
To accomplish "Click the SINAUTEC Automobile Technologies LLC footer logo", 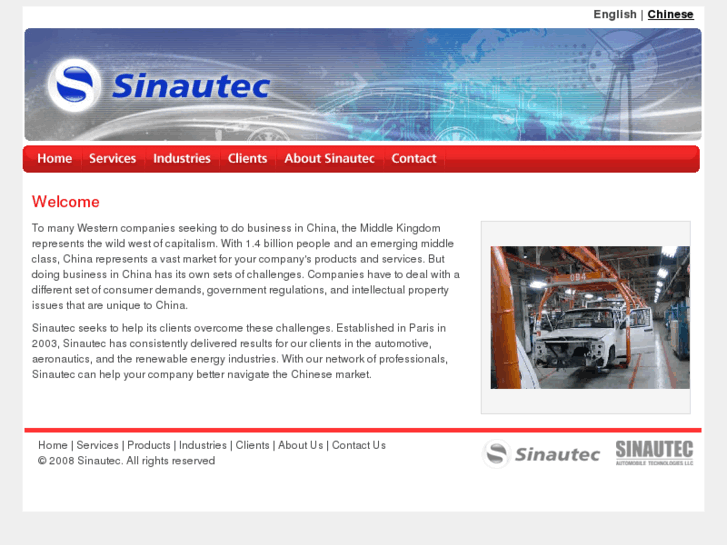I will [654, 453].
